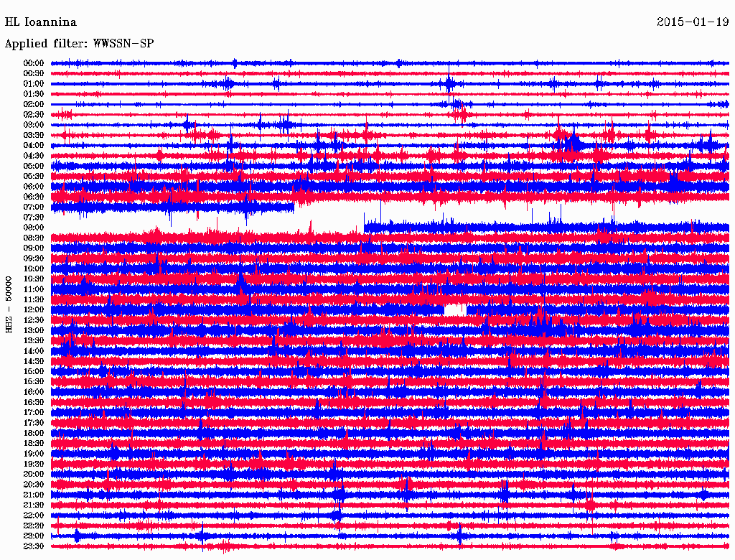Select the 11:00 time label
Image resolution: width=735 pixels, height=560 pixels.
[x=34, y=289]
